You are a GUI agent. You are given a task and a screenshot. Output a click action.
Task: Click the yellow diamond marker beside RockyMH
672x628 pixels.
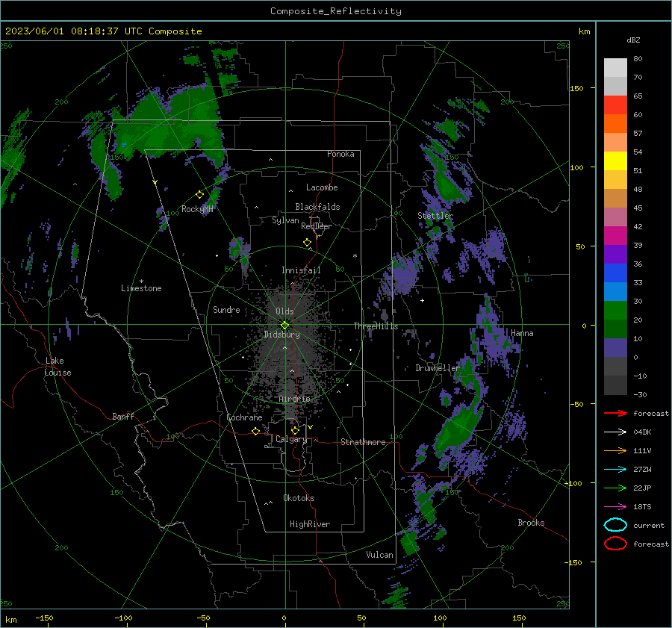point(199,195)
